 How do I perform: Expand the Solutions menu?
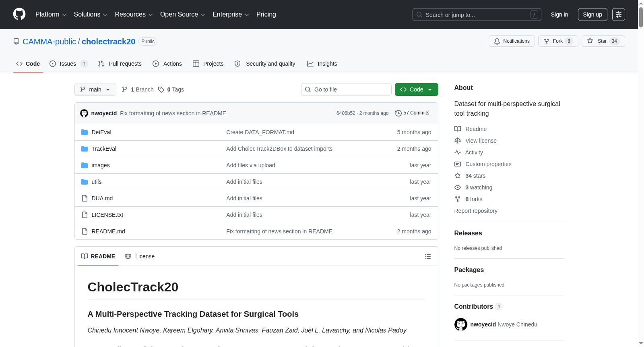click(91, 15)
